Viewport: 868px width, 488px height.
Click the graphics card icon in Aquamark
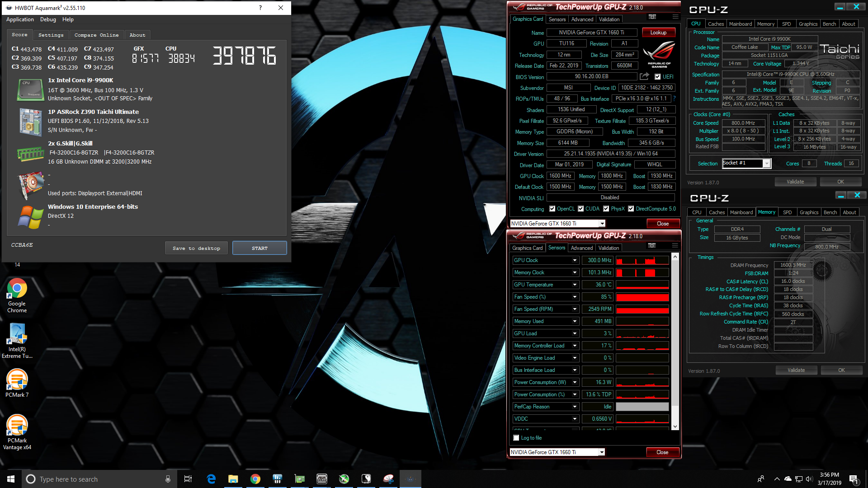pos(31,185)
